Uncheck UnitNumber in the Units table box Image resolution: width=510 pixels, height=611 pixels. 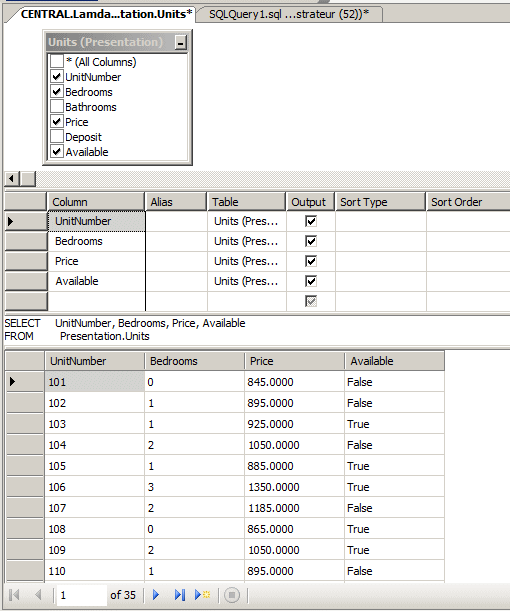coord(57,76)
